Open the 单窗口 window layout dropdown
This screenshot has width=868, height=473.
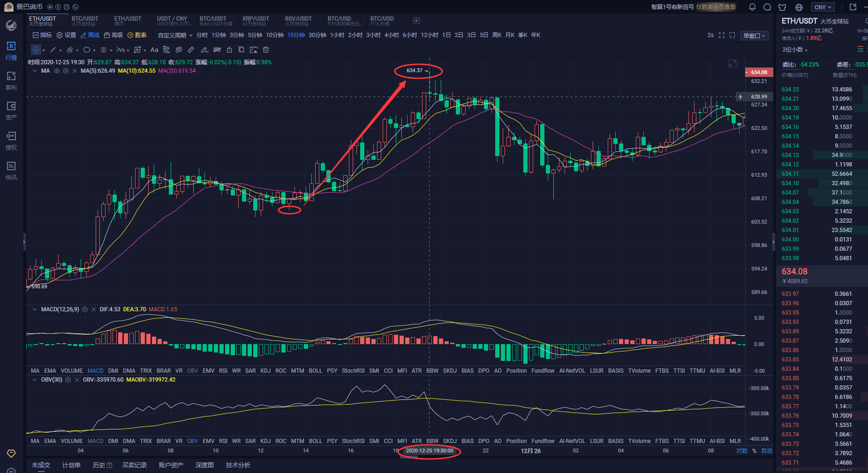[754, 36]
